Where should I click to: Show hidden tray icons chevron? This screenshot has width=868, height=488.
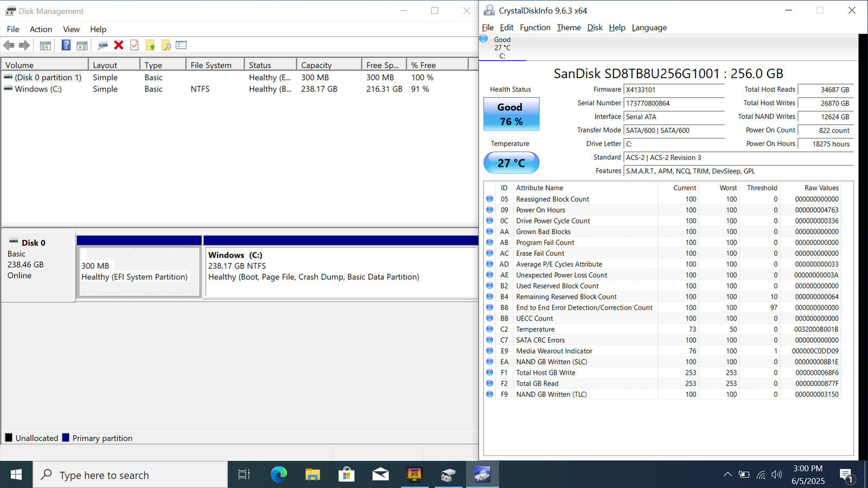pos(727,475)
